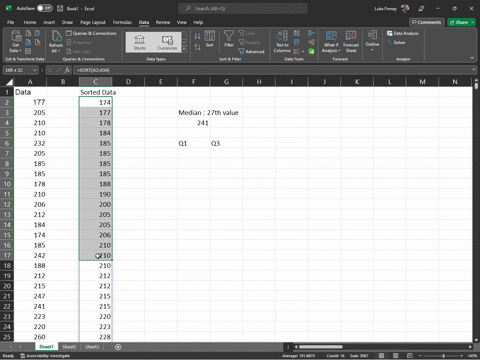The image size is (480, 360).
Task: Open the Review tab
Action: point(163,22)
